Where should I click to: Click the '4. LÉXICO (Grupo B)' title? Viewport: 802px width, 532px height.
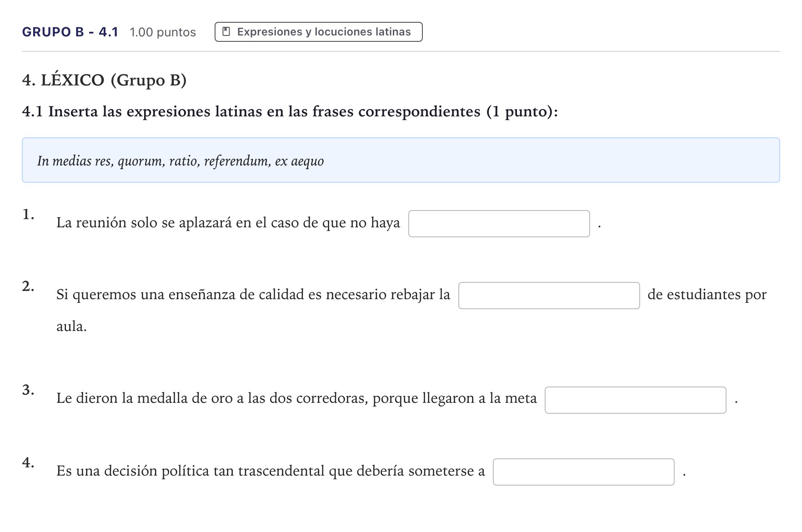tap(104, 80)
